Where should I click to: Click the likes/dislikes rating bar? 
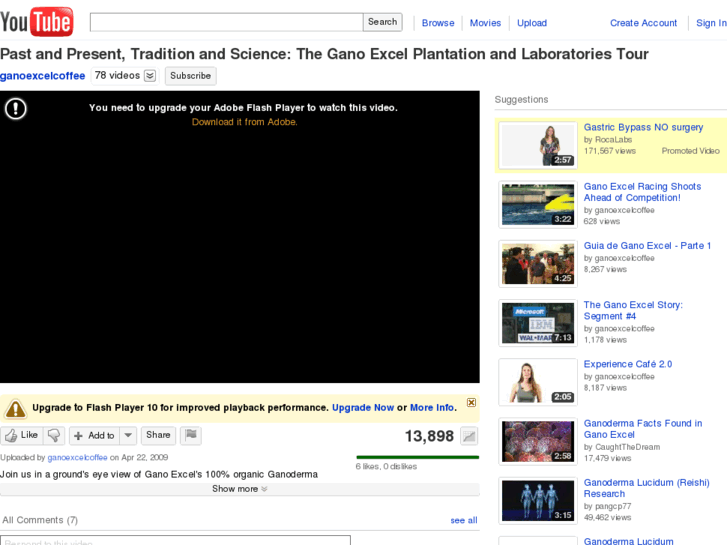tap(417, 457)
